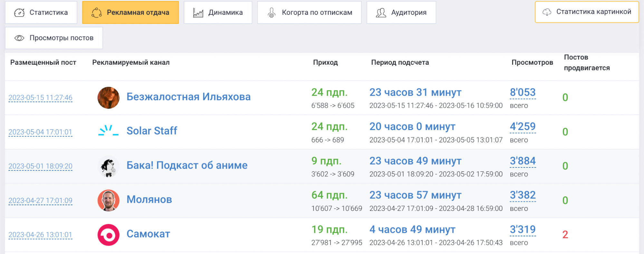The height and width of the screenshot is (254, 644).
Task: Click Статистика картинкой button
Action: click(587, 12)
